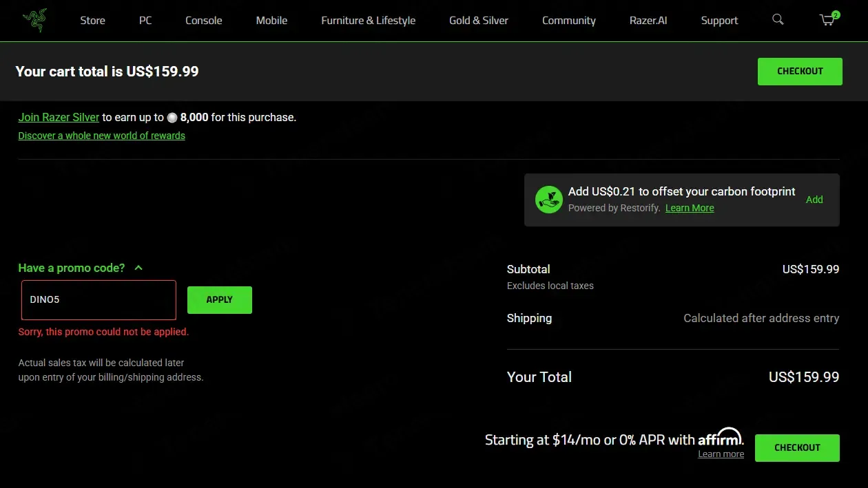Open the Gold & Silver menu
This screenshot has width=868, height=488.
point(479,20)
